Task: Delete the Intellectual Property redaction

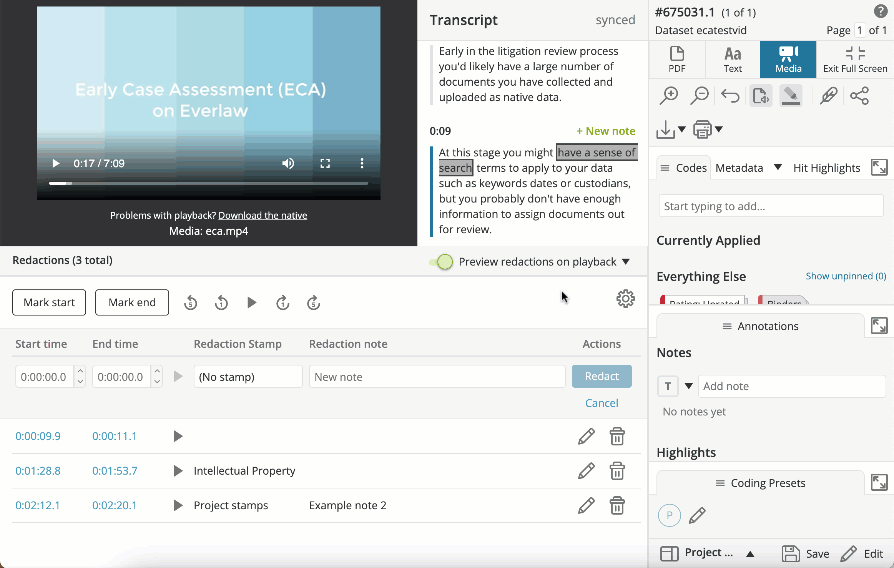Action: point(618,471)
